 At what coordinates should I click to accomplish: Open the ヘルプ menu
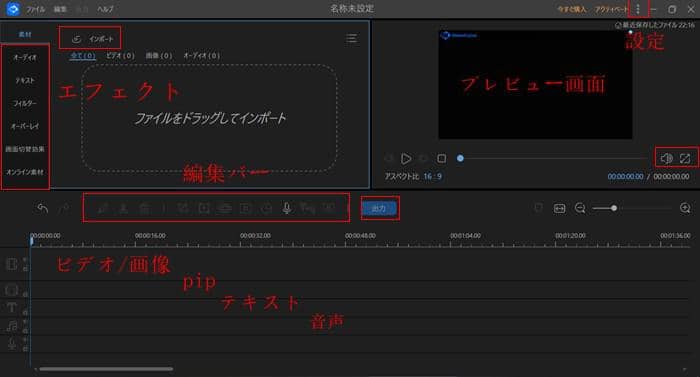click(105, 9)
